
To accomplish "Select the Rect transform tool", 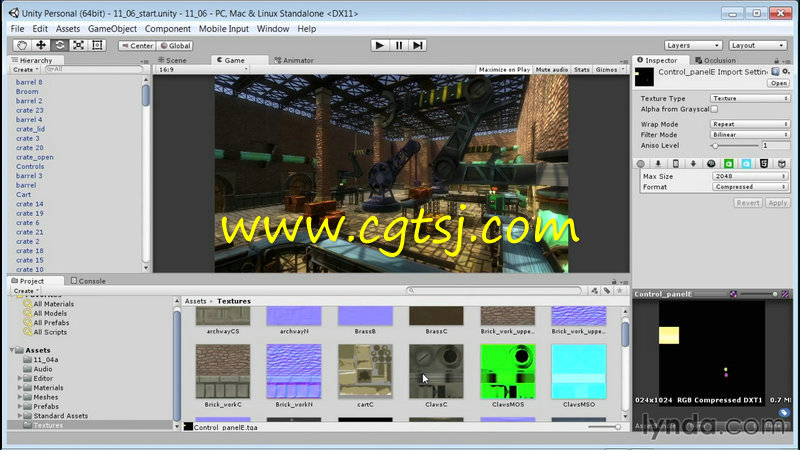I will [x=97, y=45].
